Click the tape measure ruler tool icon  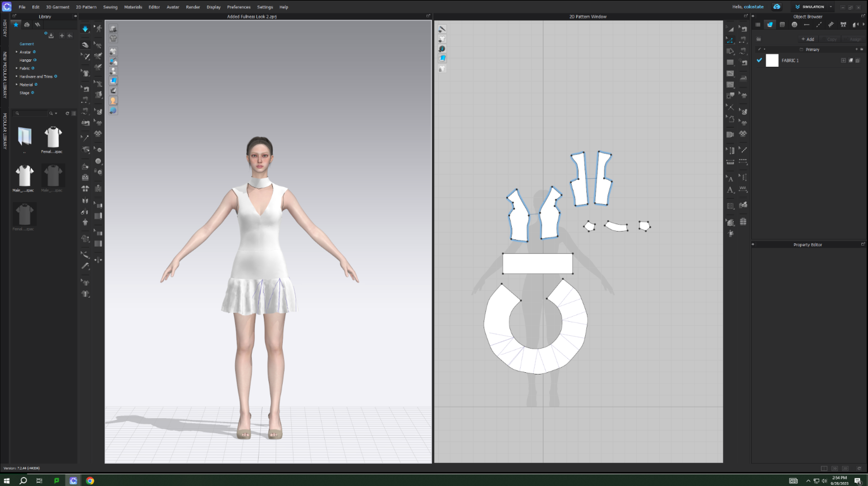point(730,162)
